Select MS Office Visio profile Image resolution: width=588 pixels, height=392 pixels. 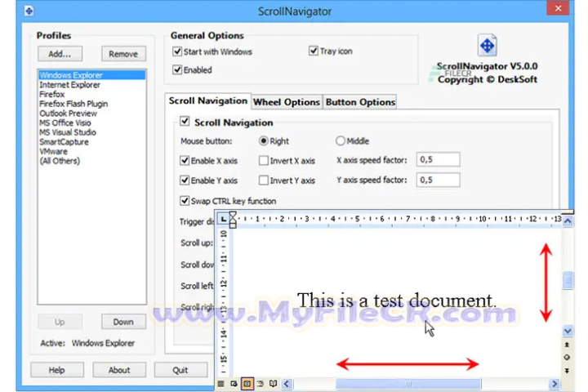coord(91,123)
